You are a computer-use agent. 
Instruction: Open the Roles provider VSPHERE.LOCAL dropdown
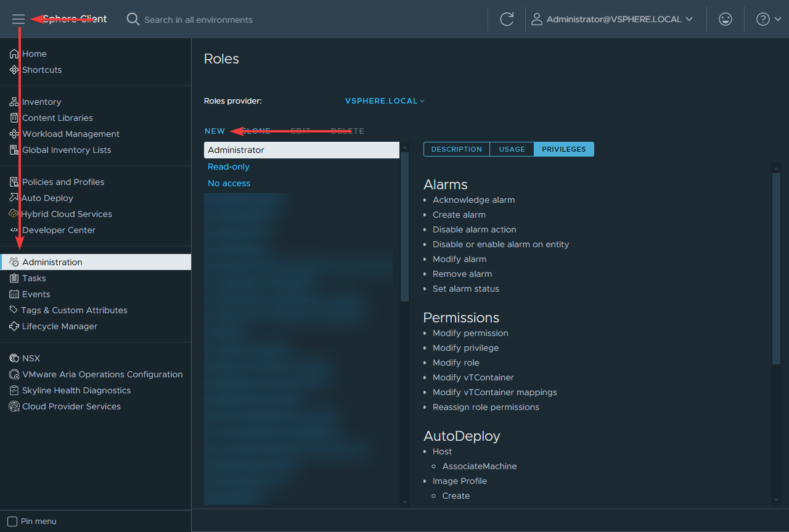coord(384,100)
